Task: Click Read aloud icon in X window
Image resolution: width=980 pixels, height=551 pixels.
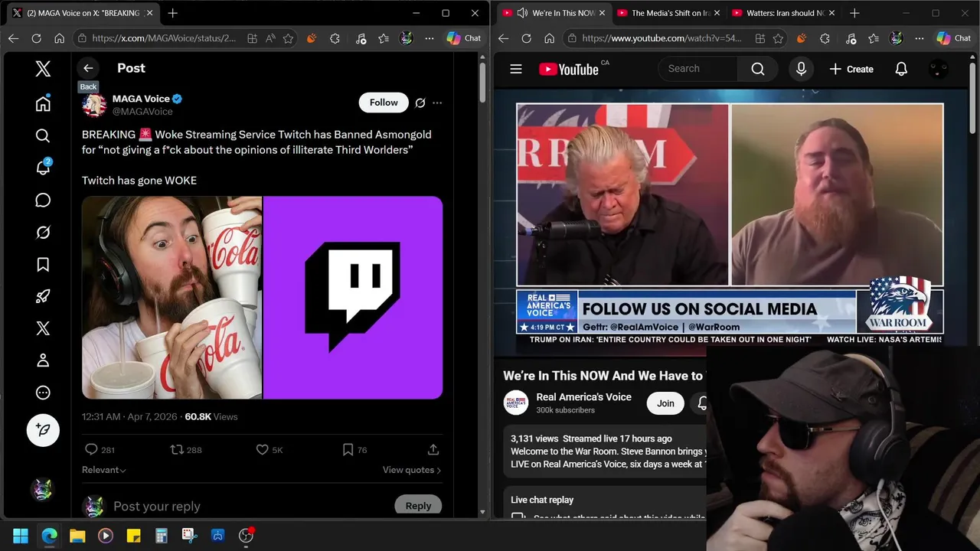Action: coord(270,38)
